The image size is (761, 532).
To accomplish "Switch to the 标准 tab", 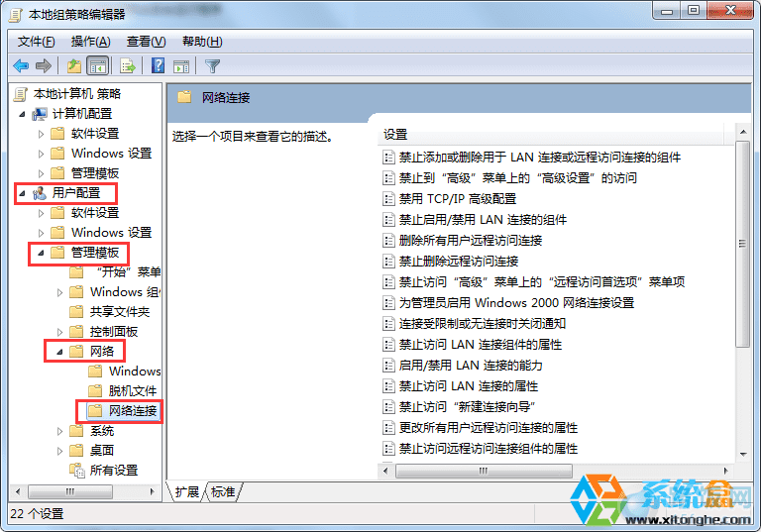I will pyautogui.click(x=223, y=492).
